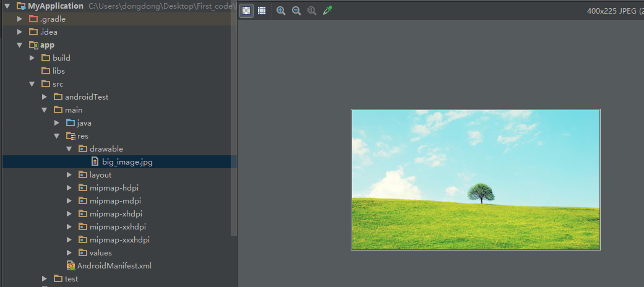Viewport: 644px width, 287px height.
Task: Select the layout folder
Action: tap(100, 175)
